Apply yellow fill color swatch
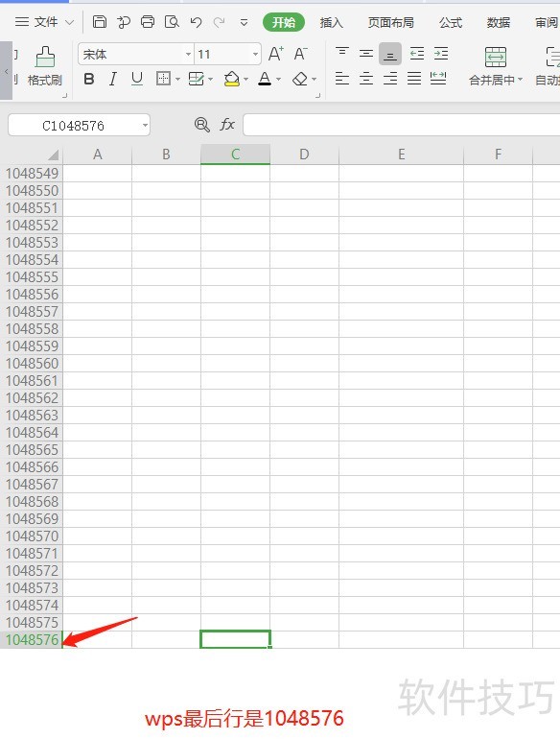 tap(232, 79)
